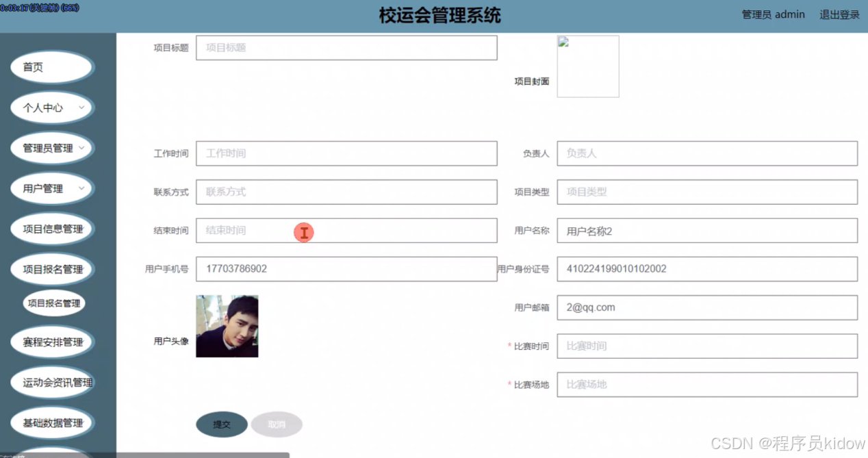
Task: Open the 项目信息管理 section
Action: [x=51, y=229]
